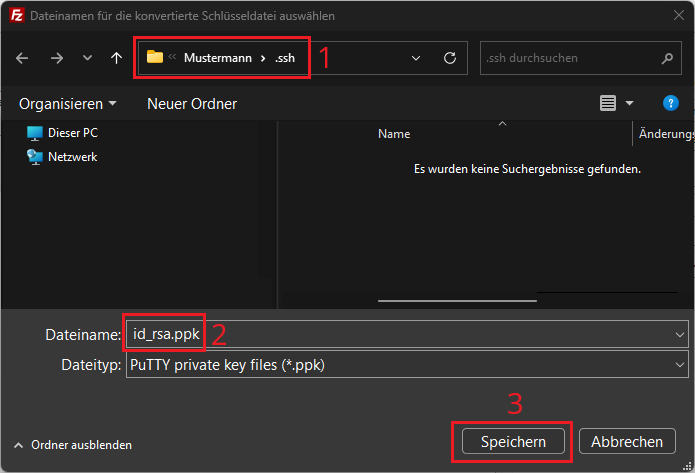Click the Dateiname input field
The image size is (695, 473).
click(400, 334)
